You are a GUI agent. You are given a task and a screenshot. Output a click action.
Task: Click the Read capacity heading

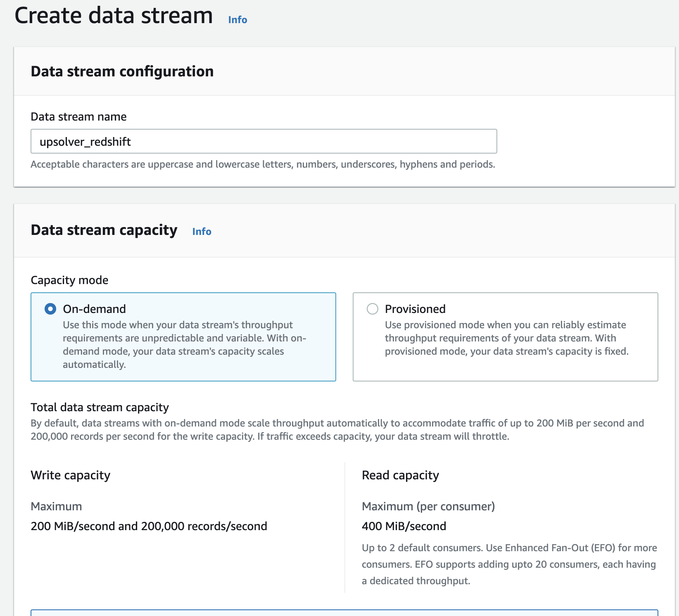[400, 475]
